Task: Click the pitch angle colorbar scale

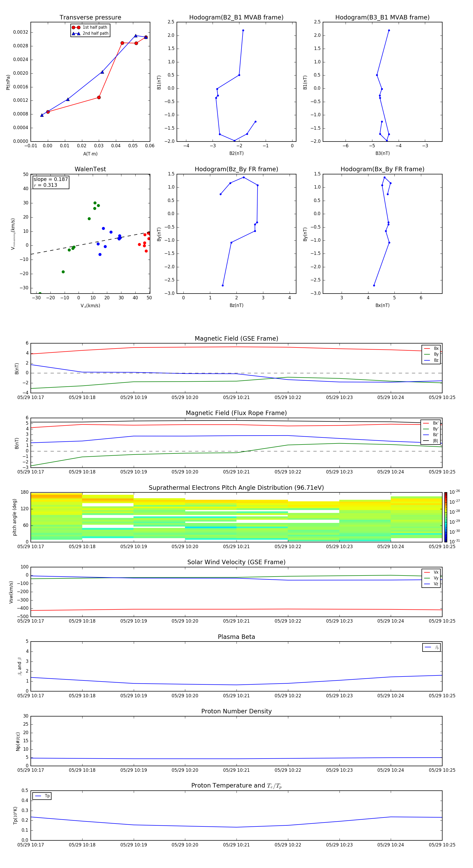Action: coord(446,517)
